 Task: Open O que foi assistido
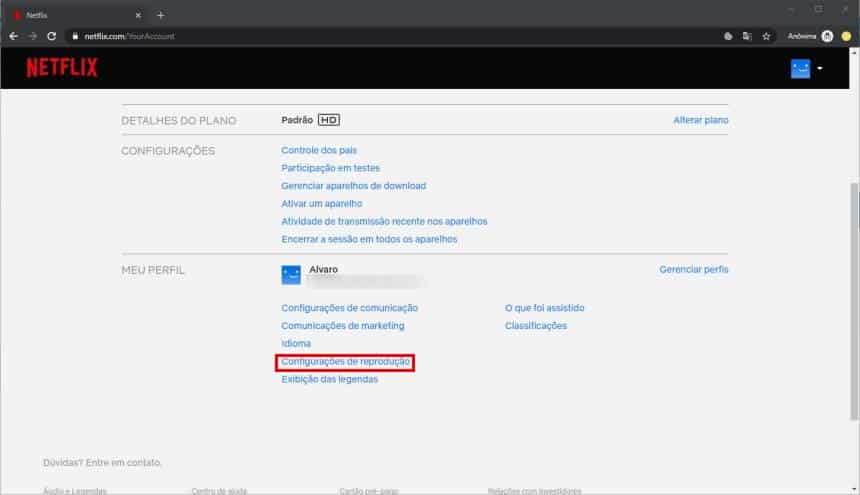tap(544, 308)
